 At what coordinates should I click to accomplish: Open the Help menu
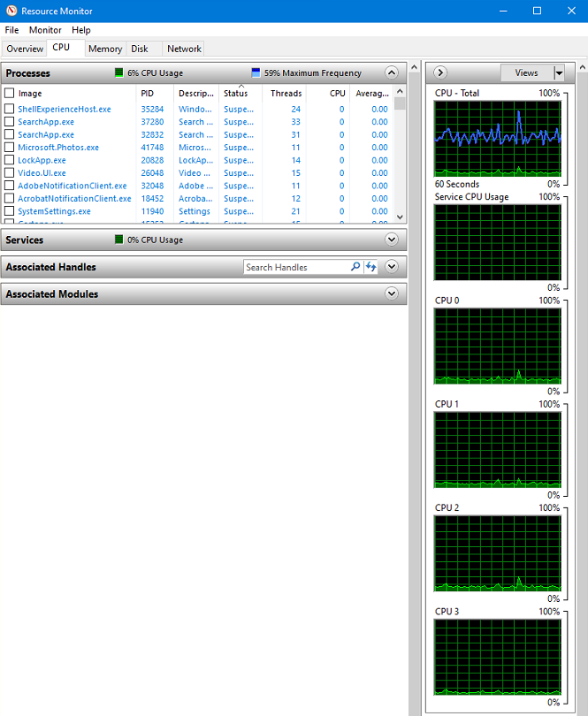coord(81,30)
